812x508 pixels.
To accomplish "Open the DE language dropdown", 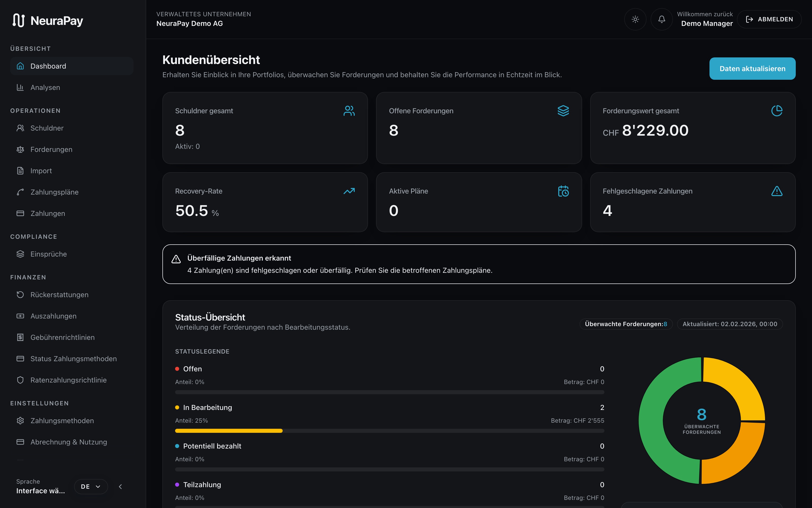I will click(x=91, y=486).
